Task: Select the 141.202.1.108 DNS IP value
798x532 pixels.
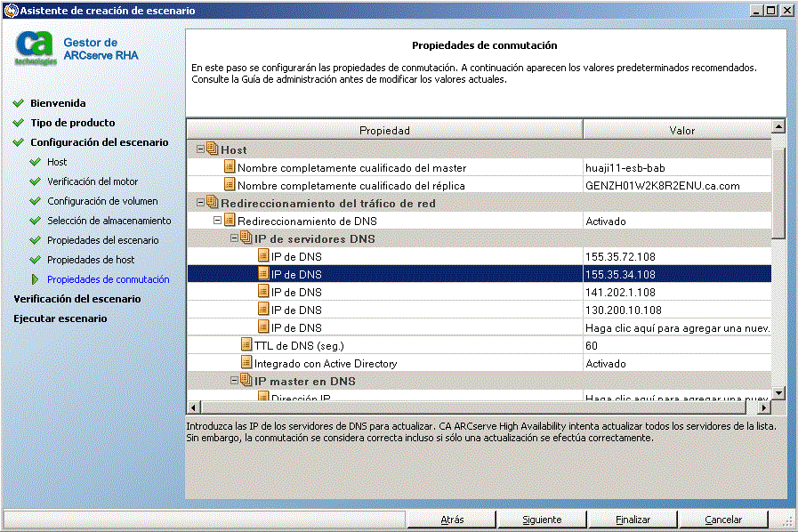Action: [x=620, y=292]
